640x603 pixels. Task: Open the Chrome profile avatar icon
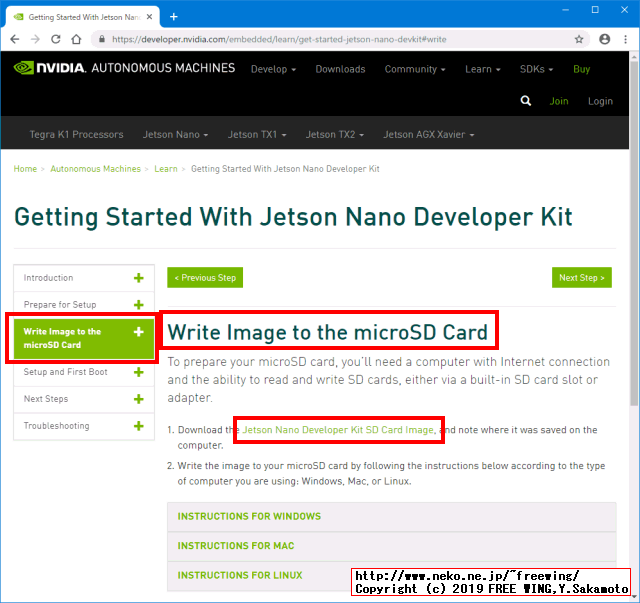tap(604, 39)
